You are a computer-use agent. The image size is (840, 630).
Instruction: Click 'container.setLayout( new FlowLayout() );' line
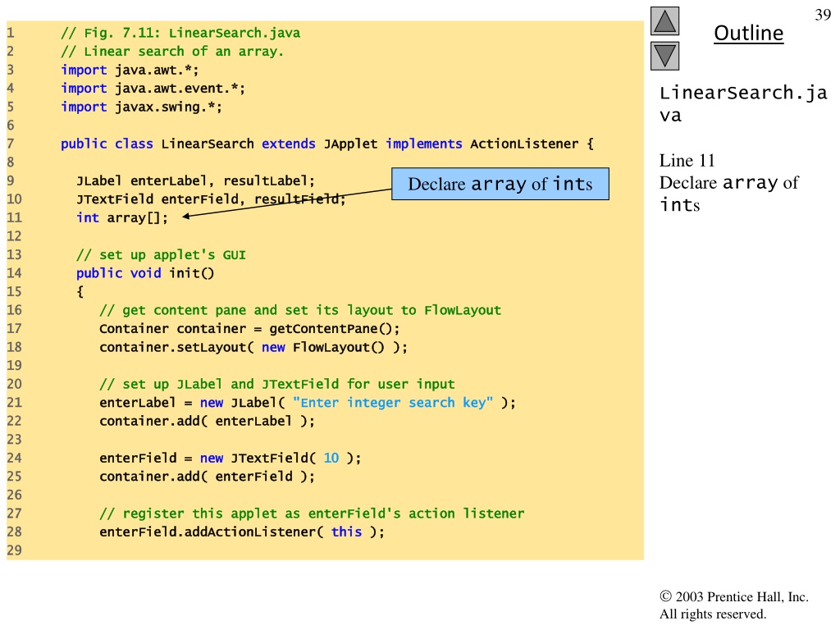pyautogui.click(x=253, y=347)
